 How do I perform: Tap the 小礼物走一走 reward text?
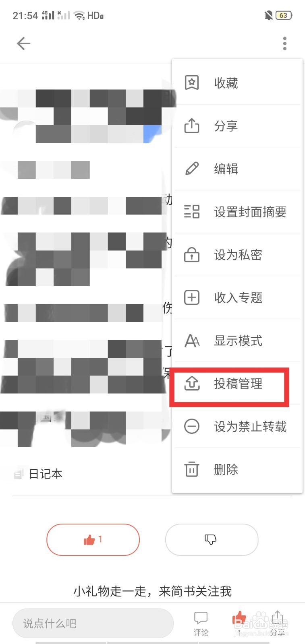tap(152, 591)
